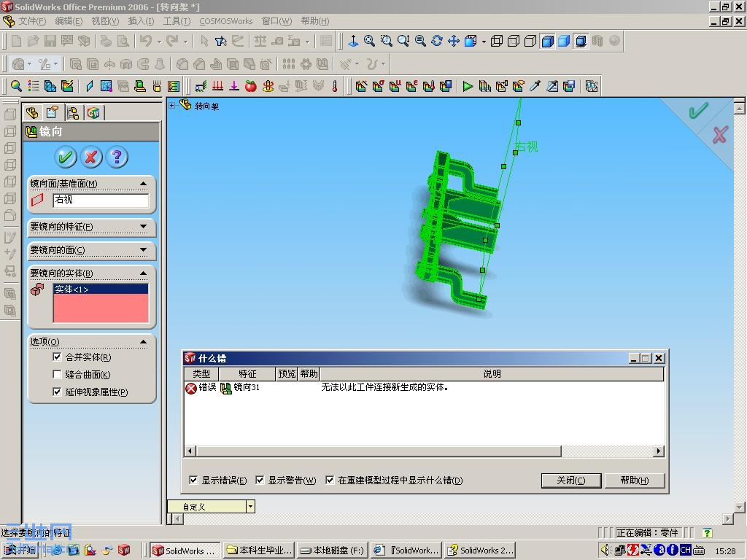Click the 帮助 button in error dialog
The height and width of the screenshot is (560, 747).
(x=635, y=480)
